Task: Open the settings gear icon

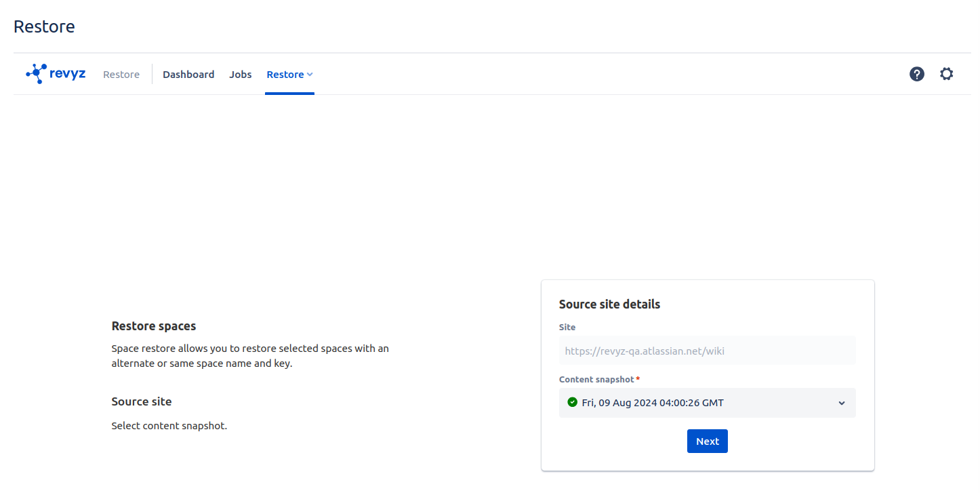Action: [946, 75]
